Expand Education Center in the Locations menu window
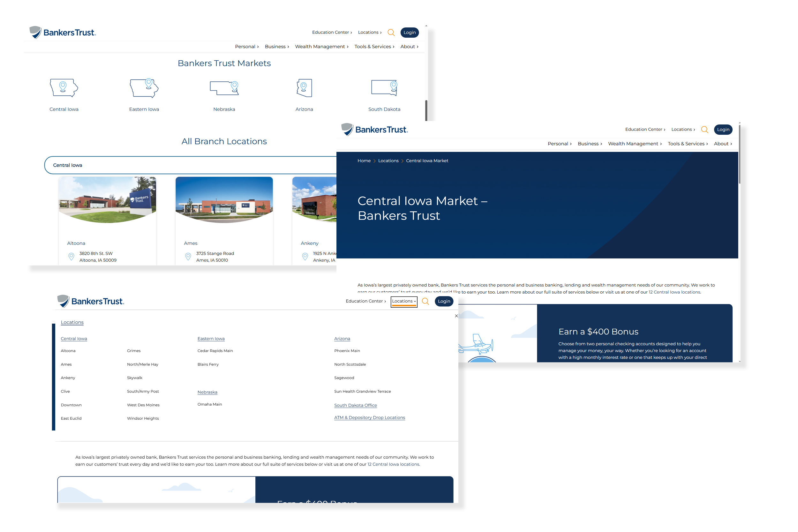798x532 pixels. 366,301
